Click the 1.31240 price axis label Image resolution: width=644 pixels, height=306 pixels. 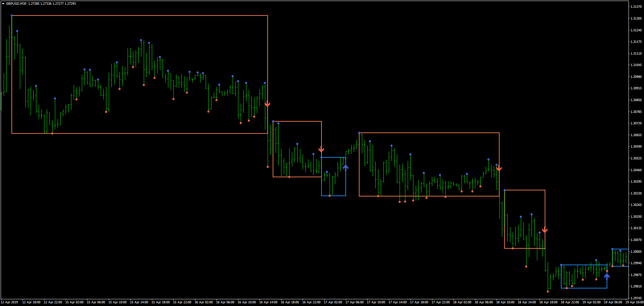[x=636, y=30]
